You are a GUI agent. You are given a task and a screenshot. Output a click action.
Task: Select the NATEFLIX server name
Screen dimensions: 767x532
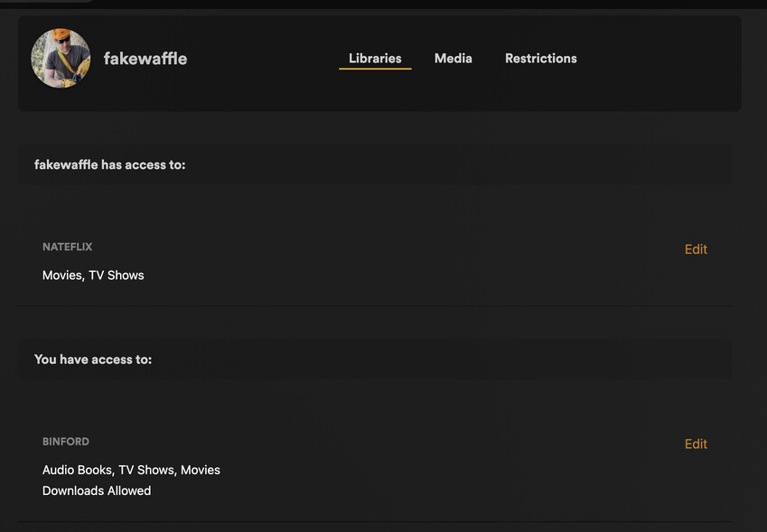pyautogui.click(x=68, y=247)
